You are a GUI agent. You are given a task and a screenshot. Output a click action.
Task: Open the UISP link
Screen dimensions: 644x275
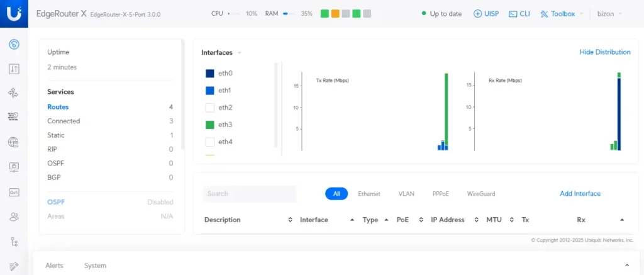pos(486,14)
